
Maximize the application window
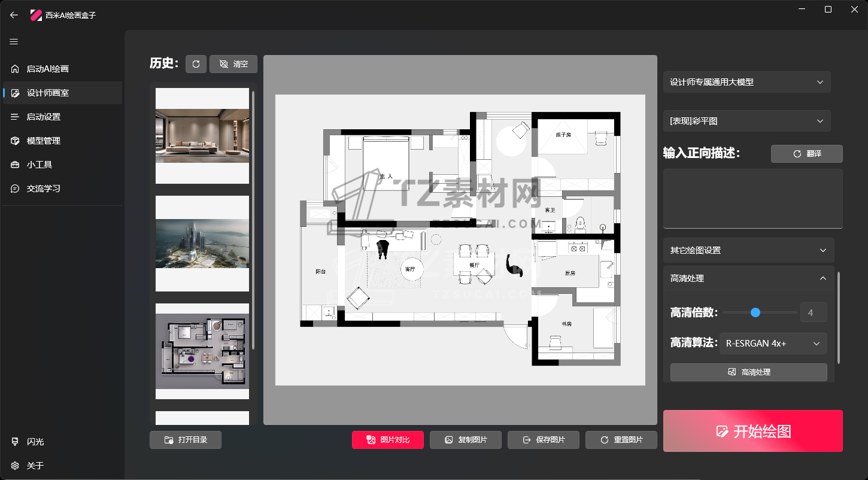tap(828, 10)
